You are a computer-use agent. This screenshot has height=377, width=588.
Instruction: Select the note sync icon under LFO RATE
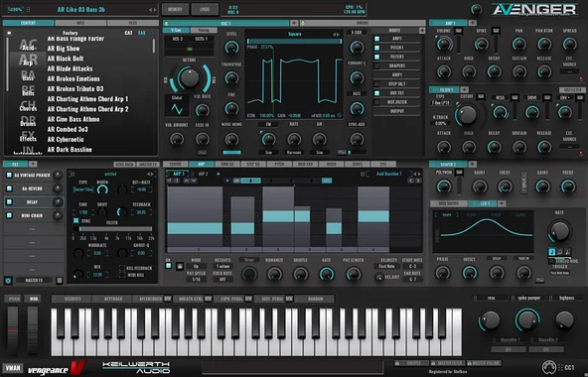coord(551,252)
